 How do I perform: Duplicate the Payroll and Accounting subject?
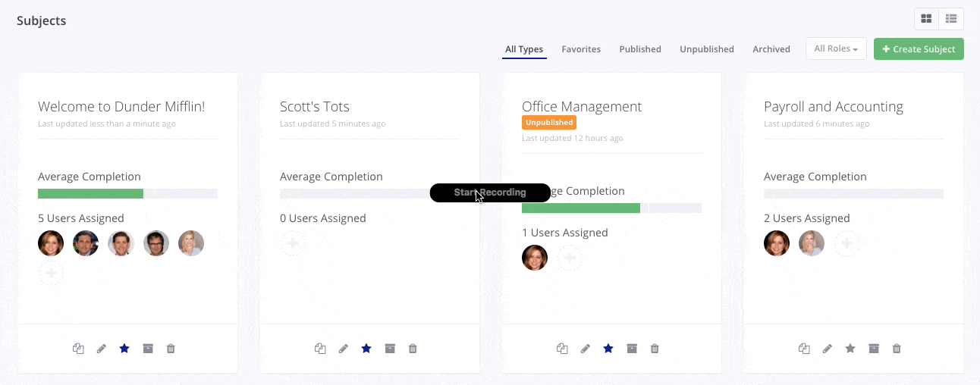tap(804, 349)
